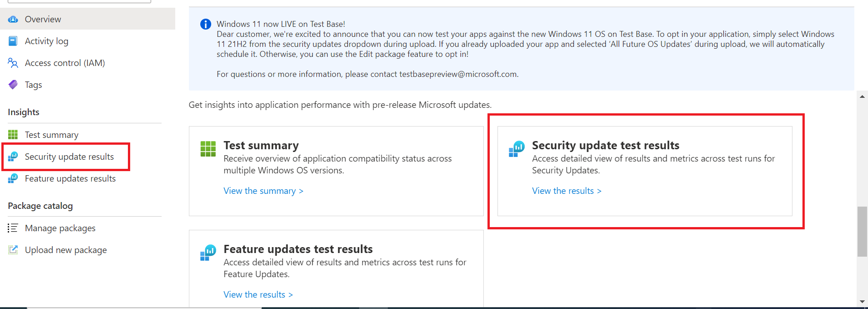Click the blue info icon in banner

[206, 24]
